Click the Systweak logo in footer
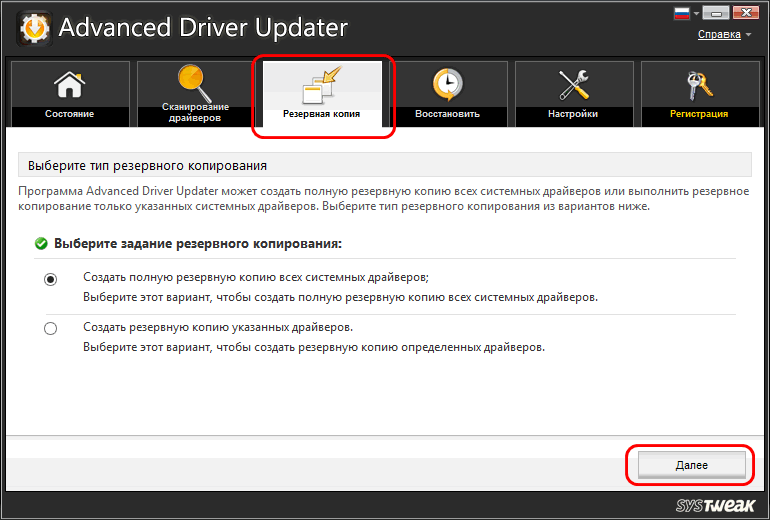The width and height of the screenshot is (770, 520). (x=714, y=505)
